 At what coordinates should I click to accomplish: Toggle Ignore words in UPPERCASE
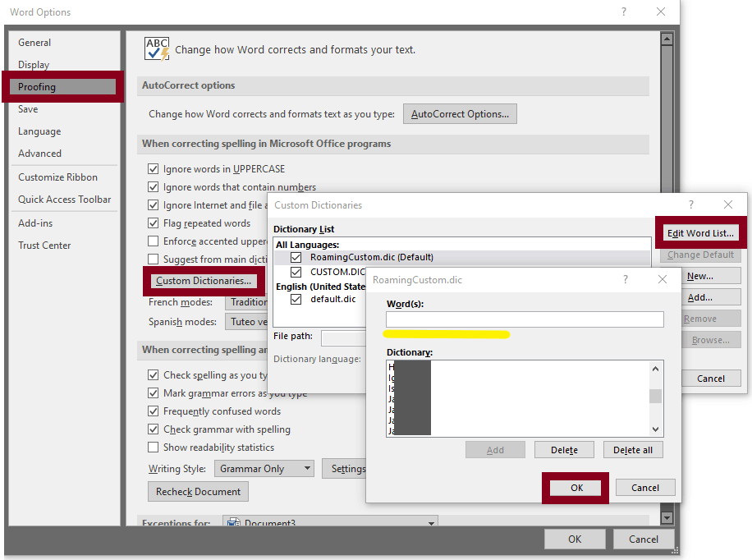153,169
